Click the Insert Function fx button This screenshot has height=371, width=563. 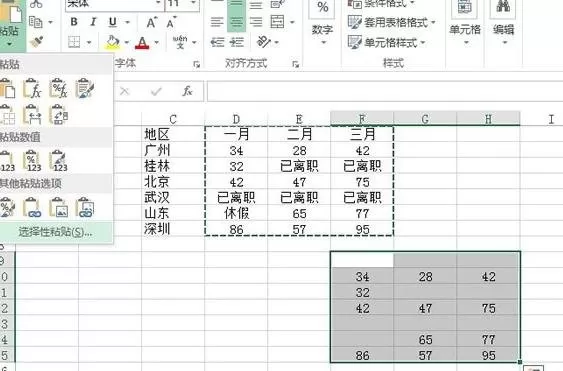[x=187, y=91]
